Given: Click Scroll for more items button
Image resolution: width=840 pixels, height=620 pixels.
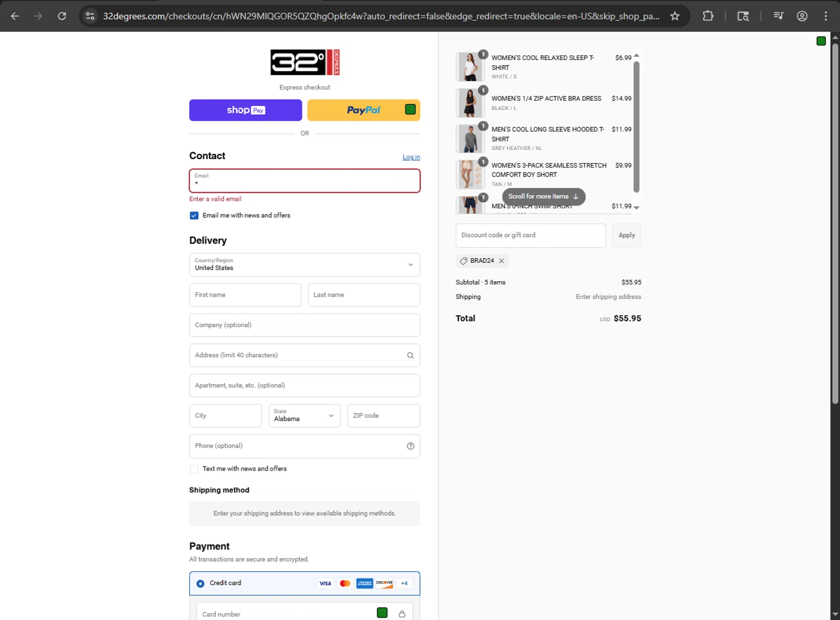Looking at the screenshot, I should tap(544, 197).
